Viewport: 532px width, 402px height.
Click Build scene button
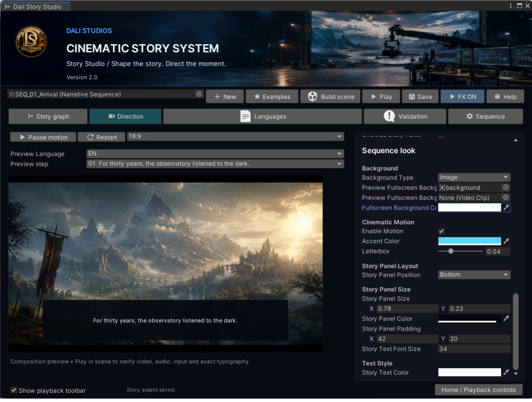click(331, 96)
